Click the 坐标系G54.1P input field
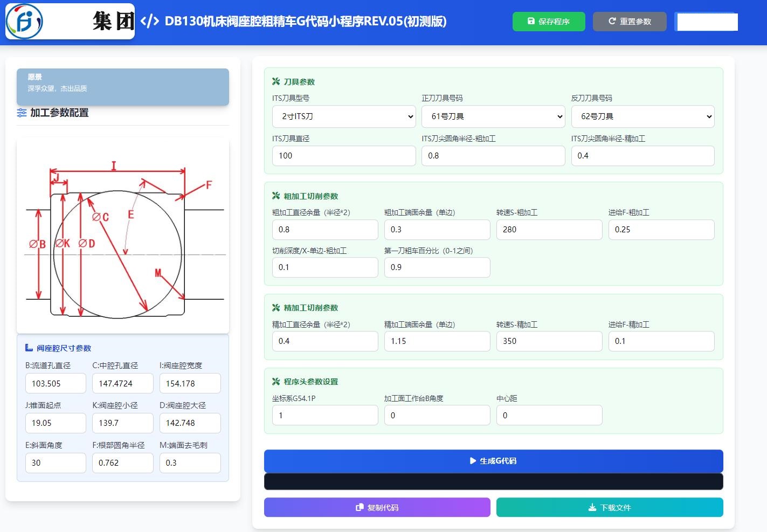The width and height of the screenshot is (767, 532). [x=325, y=415]
